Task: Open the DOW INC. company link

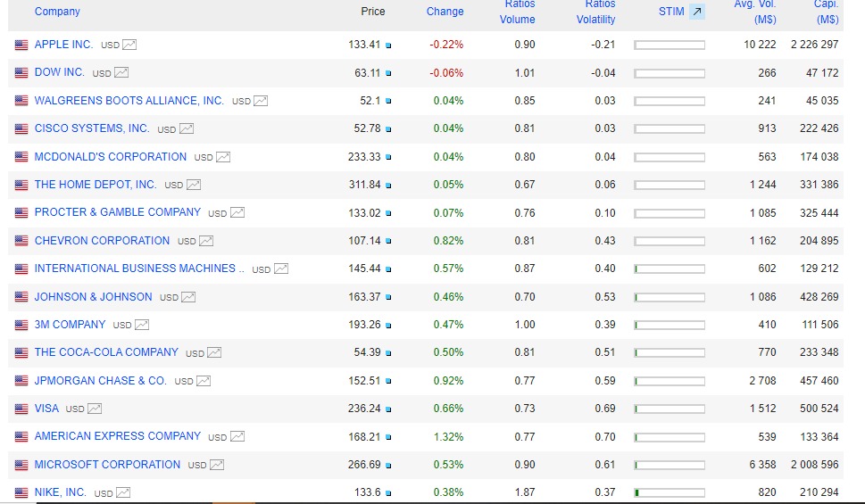Action: click(x=60, y=72)
